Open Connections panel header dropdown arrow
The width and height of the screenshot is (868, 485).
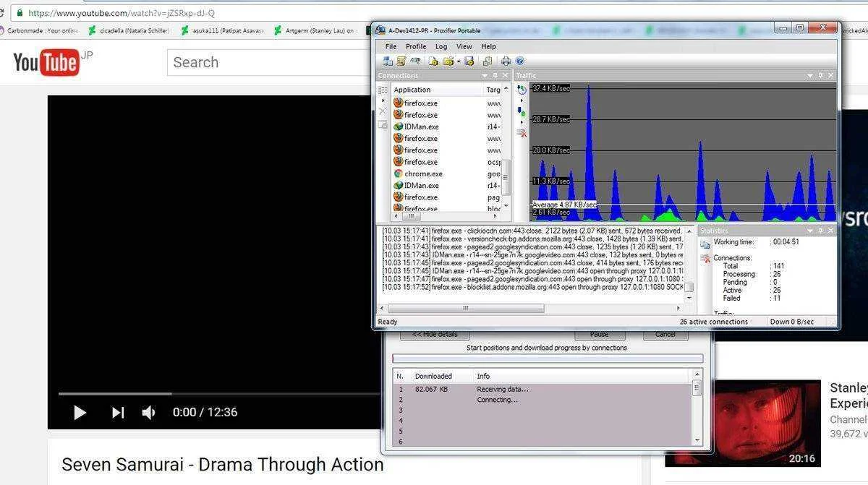point(485,75)
